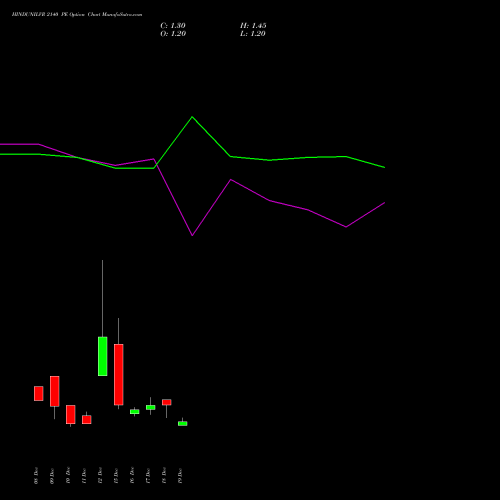The height and width of the screenshot is (500, 500).
Task: Click the red candle for 09 Dec
Action: click(x=55, y=391)
